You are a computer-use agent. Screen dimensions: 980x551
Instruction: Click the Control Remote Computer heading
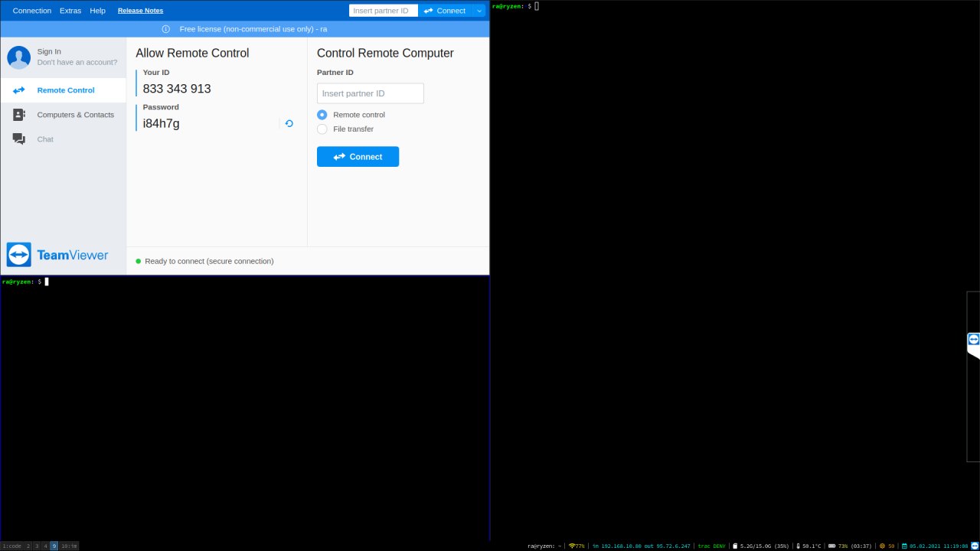tap(385, 53)
